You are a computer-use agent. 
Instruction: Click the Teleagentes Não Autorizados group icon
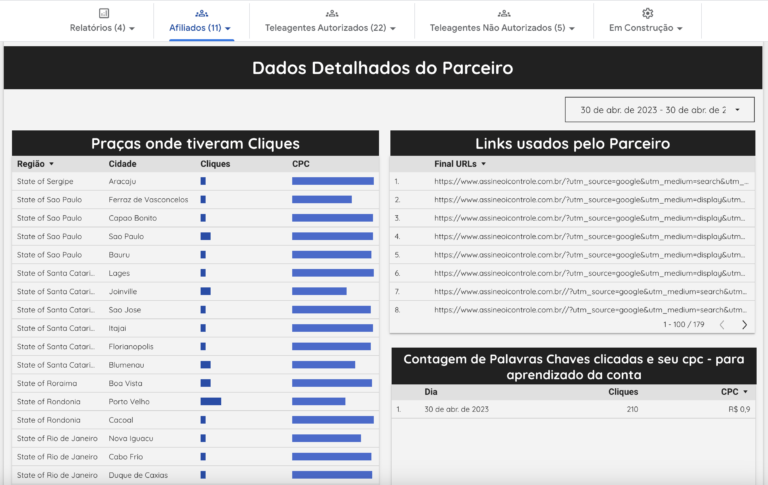click(x=502, y=13)
